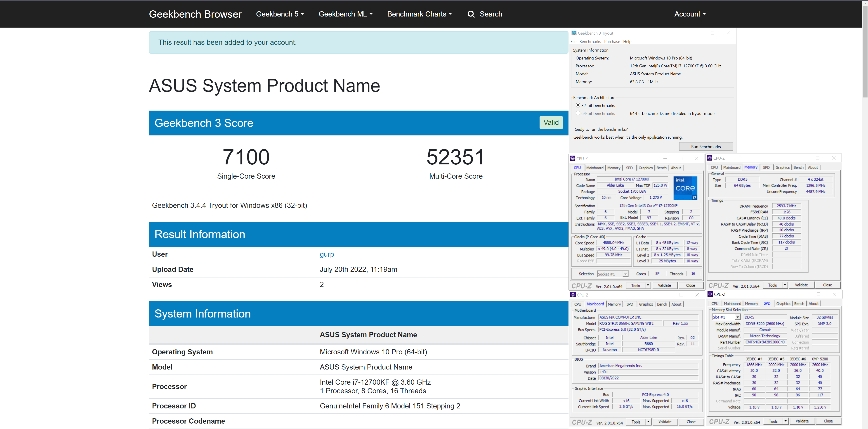Click the CPU-Z icon of CPU tab window
Screen dimensions: 868x429
573,158
